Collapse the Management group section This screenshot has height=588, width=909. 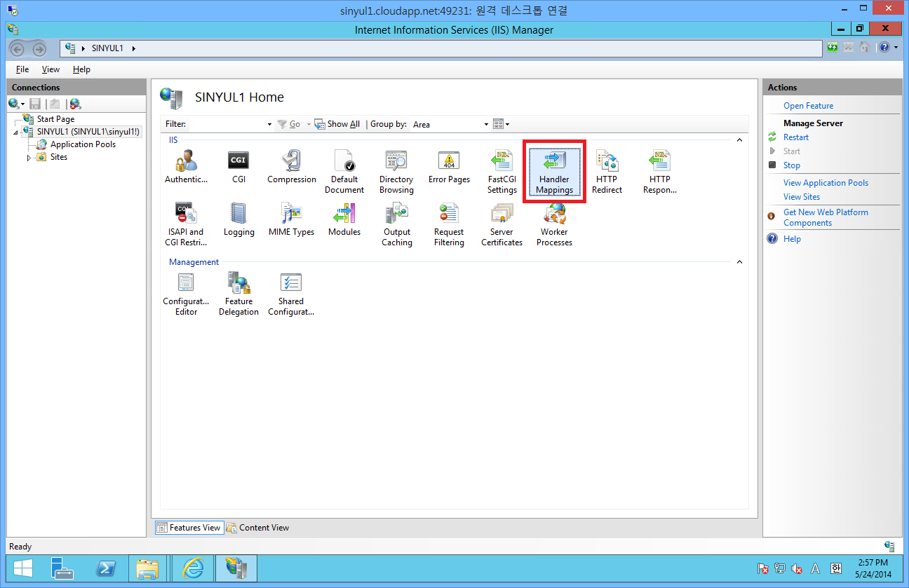[739, 262]
